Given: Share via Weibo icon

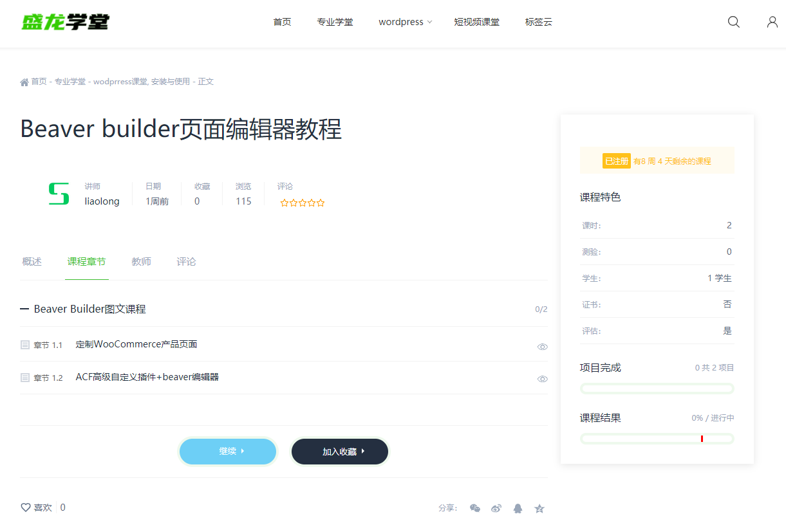Looking at the screenshot, I should tap(496, 508).
